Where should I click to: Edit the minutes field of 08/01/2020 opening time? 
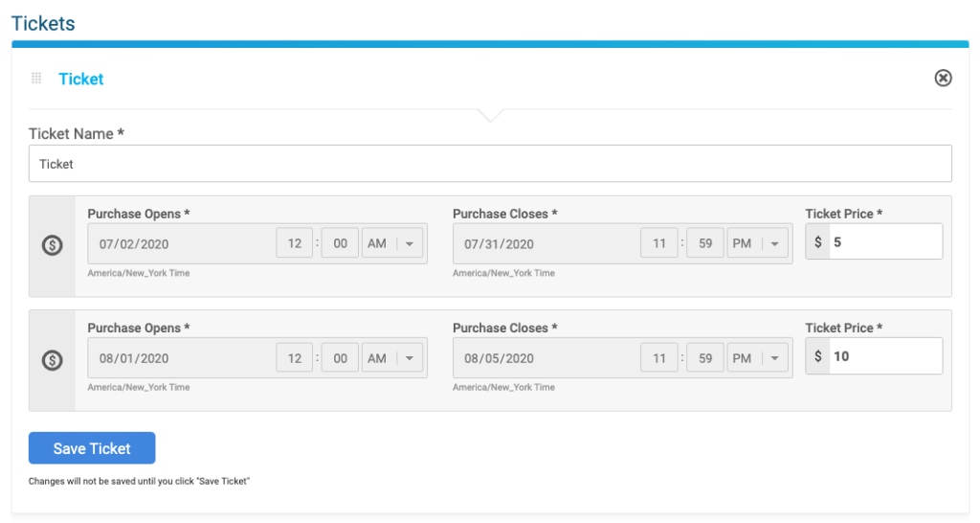coord(340,358)
